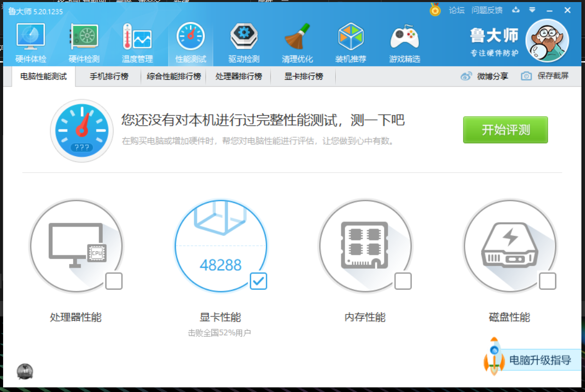
Task: Uncheck the 显卡性能 checkbox
Action: coord(258,281)
